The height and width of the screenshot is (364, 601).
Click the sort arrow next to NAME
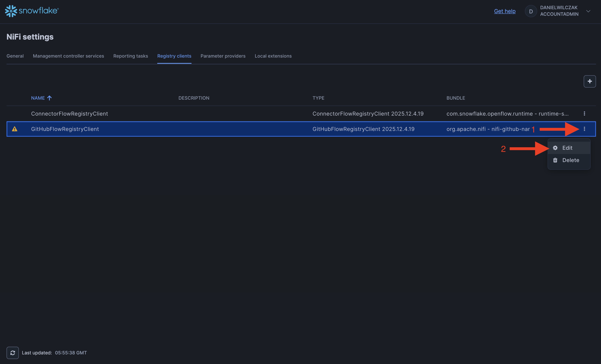(50, 98)
